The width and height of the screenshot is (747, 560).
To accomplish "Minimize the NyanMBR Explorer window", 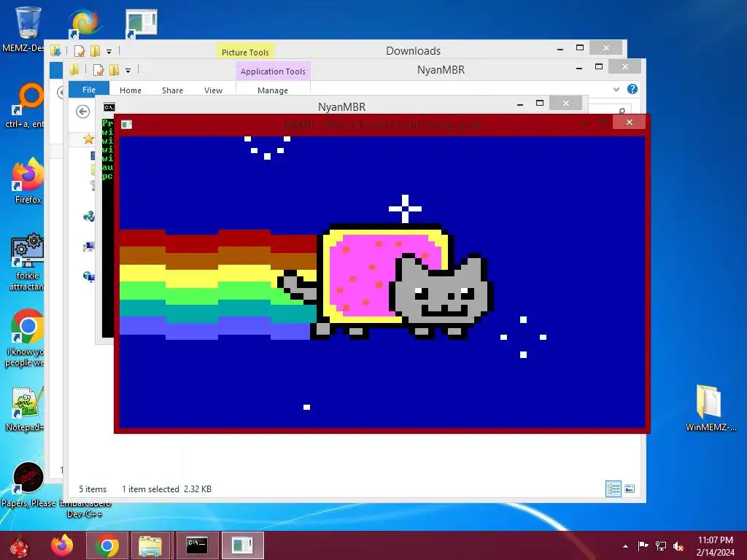I will (x=578, y=67).
